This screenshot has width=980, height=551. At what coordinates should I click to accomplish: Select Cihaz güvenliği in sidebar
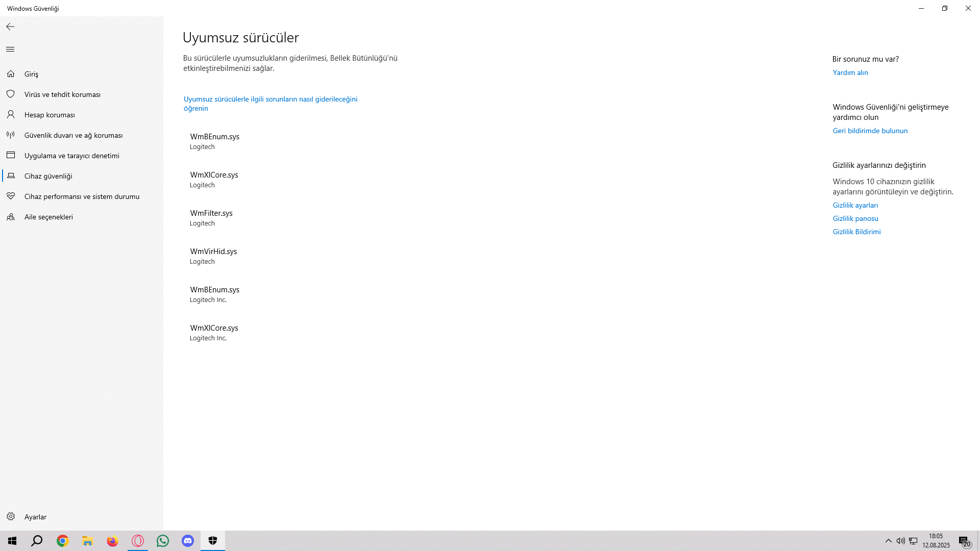click(x=48, y=176)
